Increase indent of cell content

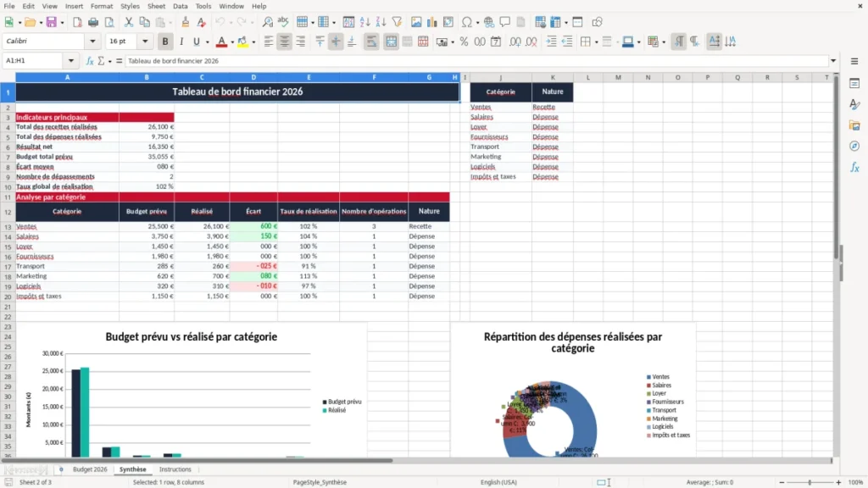(x=551, y=42)
